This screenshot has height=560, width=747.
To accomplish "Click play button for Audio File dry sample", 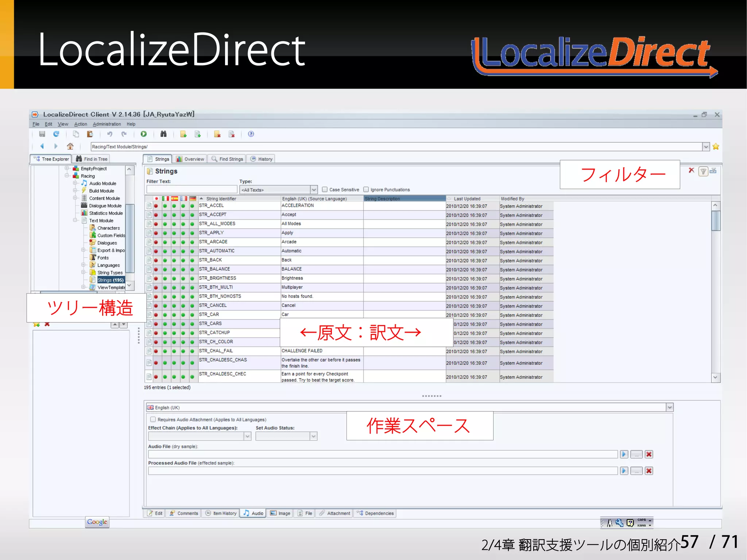I will pyautogui.click(x=624, y=454).
